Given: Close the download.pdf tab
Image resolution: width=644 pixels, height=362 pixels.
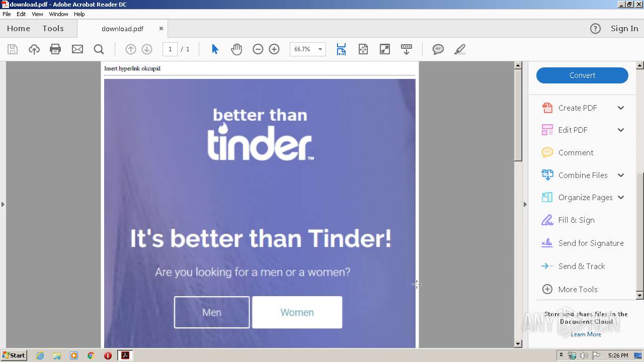Looking at the screenshot, I should (161, 29).
